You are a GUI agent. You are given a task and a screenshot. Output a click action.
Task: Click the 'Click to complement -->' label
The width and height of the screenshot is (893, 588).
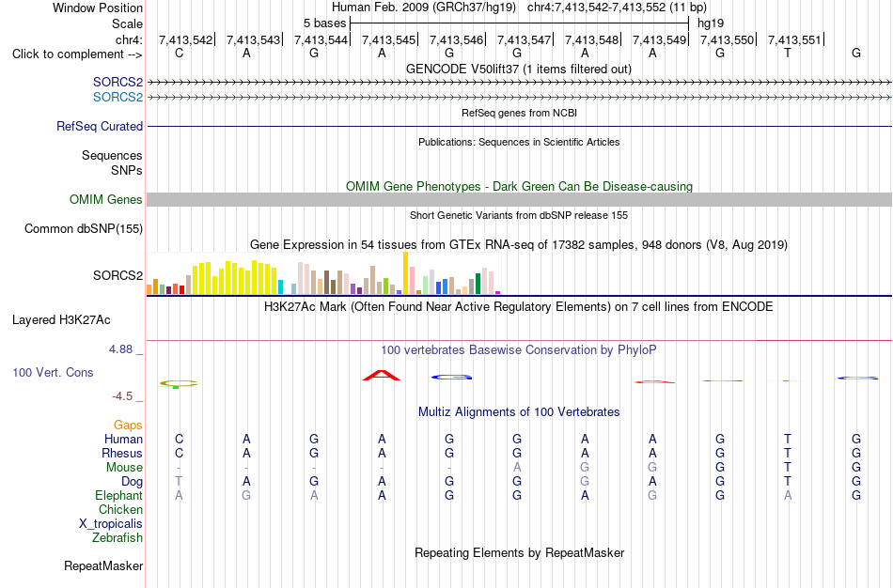tap(77, 54)
